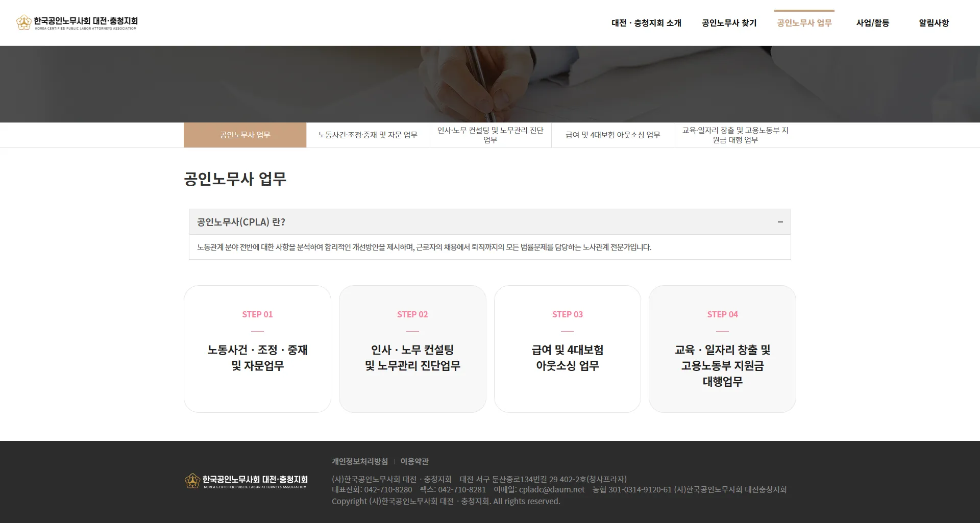
Task: Click the hero banner image of signing hand
Action: 490,84
